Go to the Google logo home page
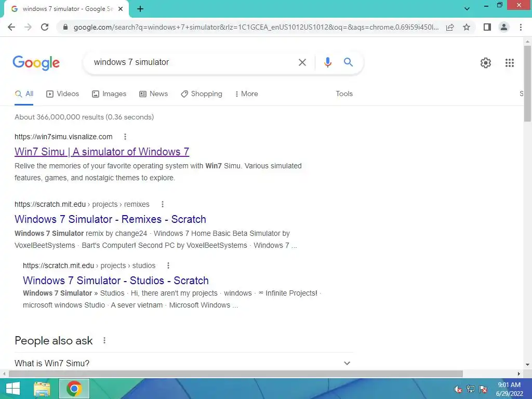This screenshot has height=399, width=532. click(x=36, y=63)
